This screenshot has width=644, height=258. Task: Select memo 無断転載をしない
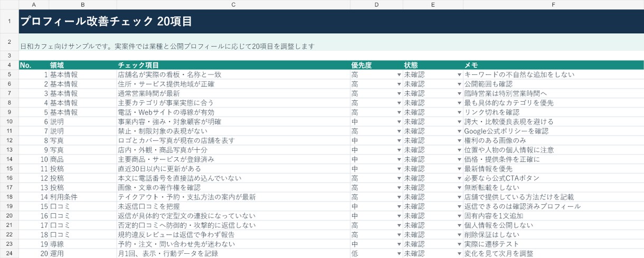coord(553,188)
